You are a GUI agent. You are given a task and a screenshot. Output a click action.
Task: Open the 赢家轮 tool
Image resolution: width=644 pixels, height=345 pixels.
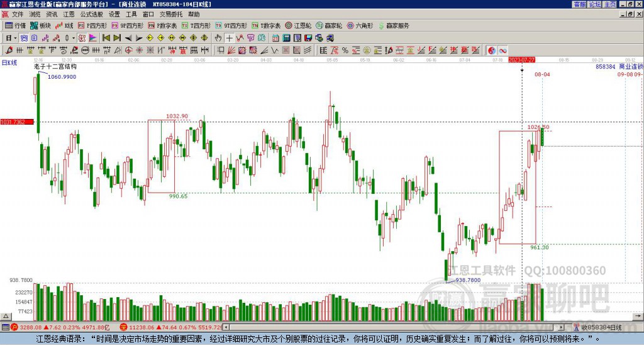[329, 25]
